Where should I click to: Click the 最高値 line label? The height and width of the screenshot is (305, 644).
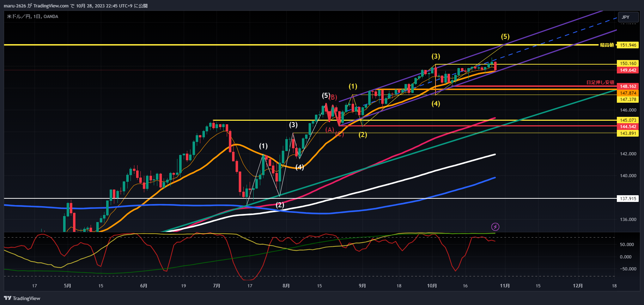click(x=607, y=45)
